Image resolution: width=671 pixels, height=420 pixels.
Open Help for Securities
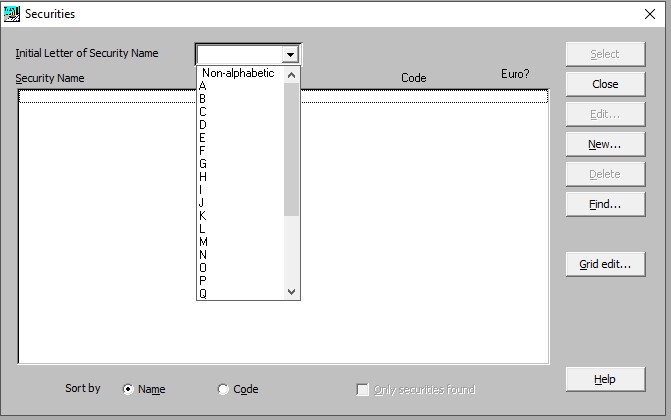[x=604, y=379]
